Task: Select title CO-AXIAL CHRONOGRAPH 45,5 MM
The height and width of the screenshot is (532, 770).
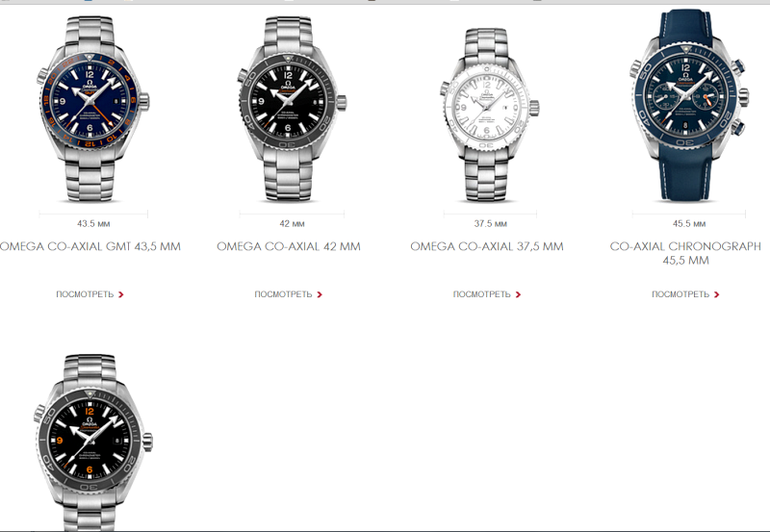Action: point(685,253)
